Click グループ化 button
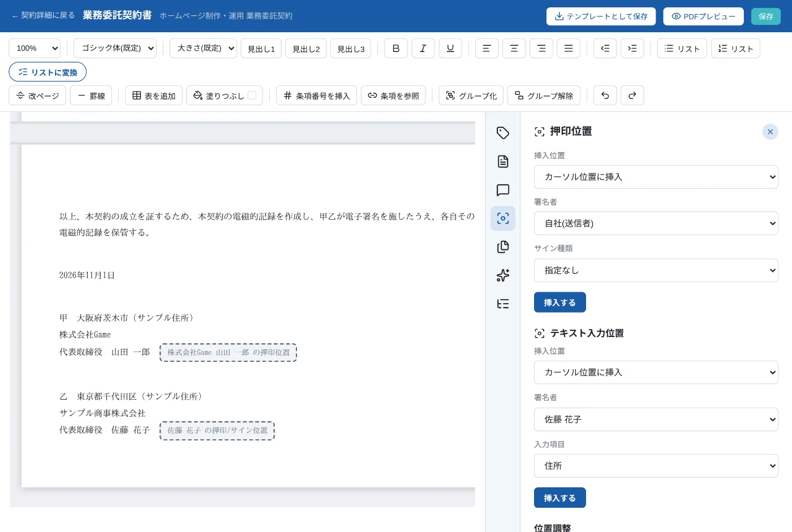This screenshot has height=532, width=792. pyautogui.click(x=471, y=96)
